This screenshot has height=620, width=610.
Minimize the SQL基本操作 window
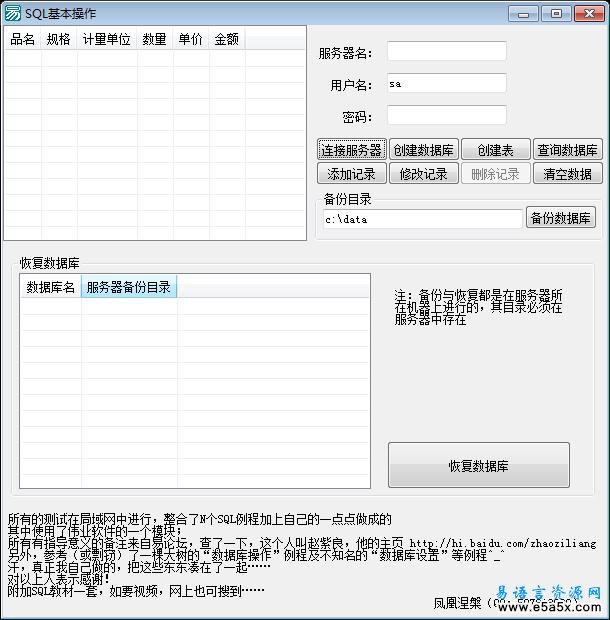pos(523,14)
